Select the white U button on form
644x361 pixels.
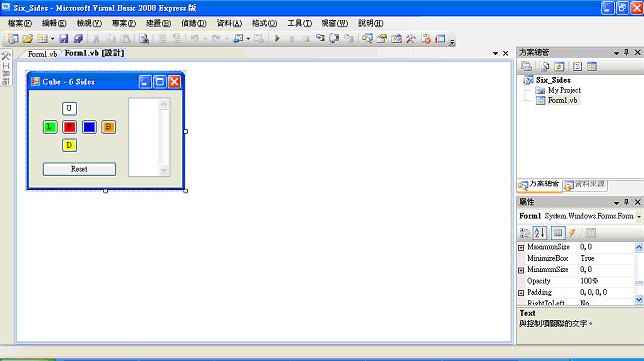tap(69, 109)
